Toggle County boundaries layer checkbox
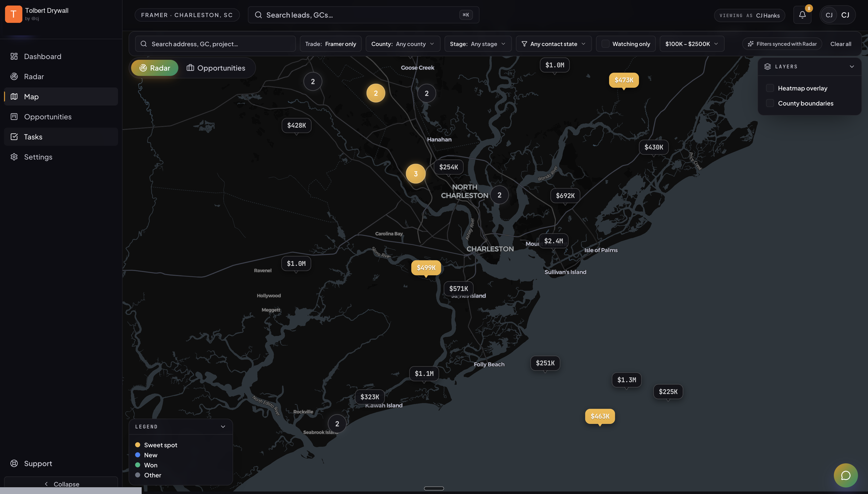868x494 pixels. (x=770, y=103)
